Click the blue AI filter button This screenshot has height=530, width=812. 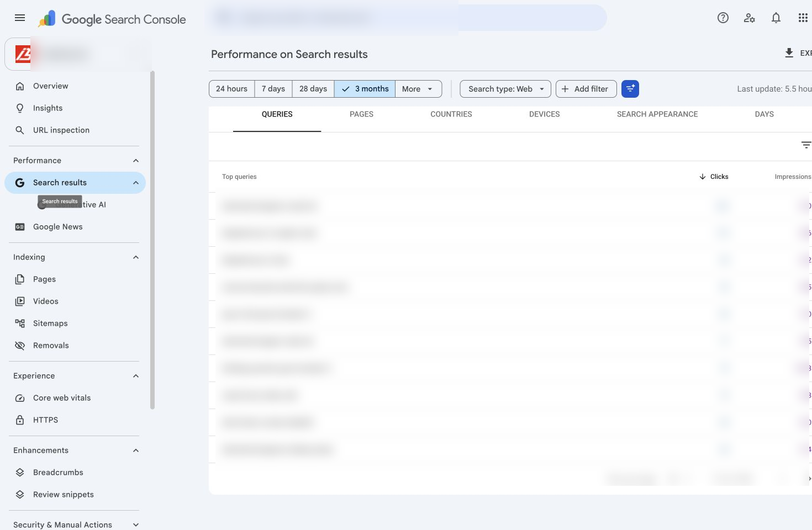click(x=630, y=89)
